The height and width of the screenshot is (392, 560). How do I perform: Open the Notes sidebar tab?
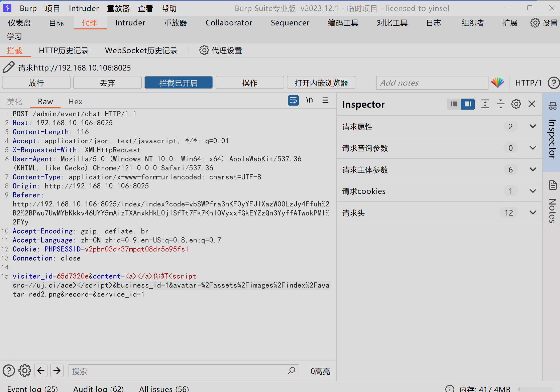[552, 203]
